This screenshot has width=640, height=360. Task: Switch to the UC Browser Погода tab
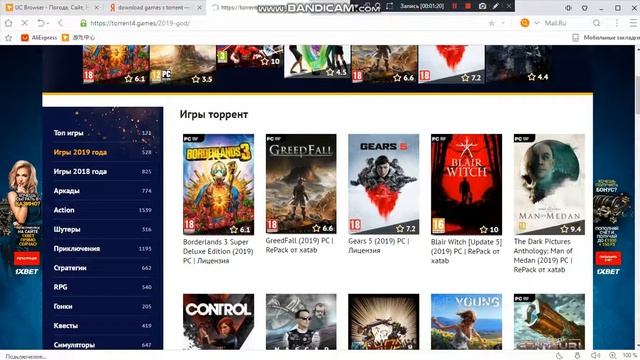pos(52,7)
